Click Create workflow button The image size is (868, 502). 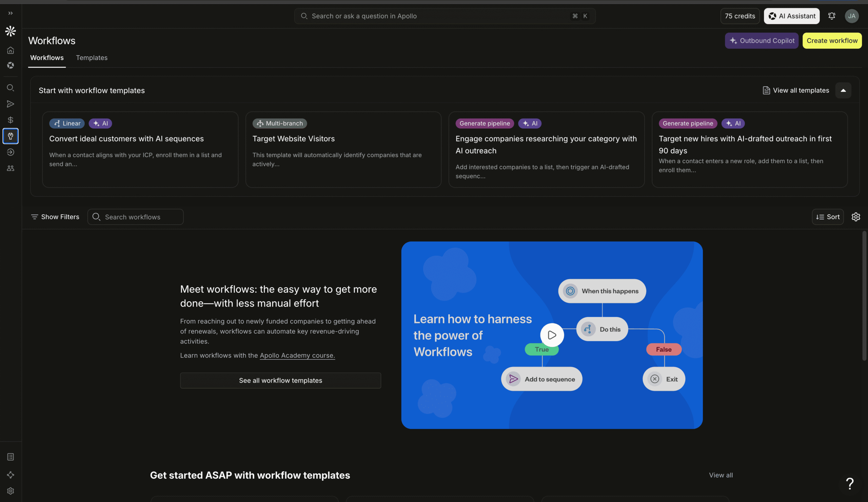(x=832, y=41)
